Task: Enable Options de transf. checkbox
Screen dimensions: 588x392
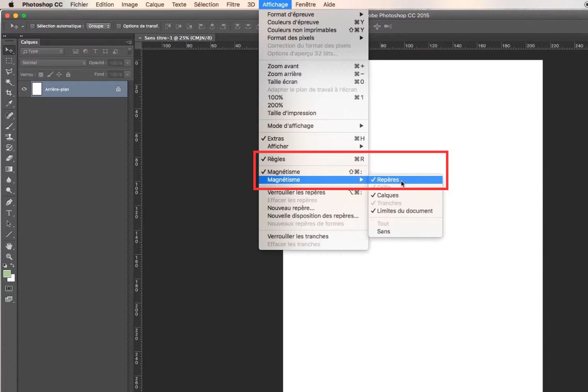Action: point(119,26)
